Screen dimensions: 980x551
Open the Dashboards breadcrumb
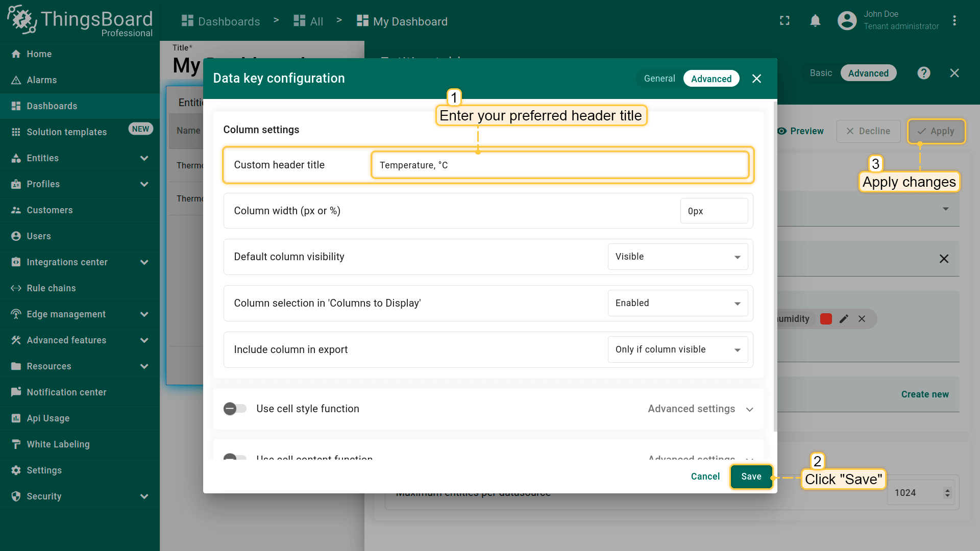[x=221, y=21]
